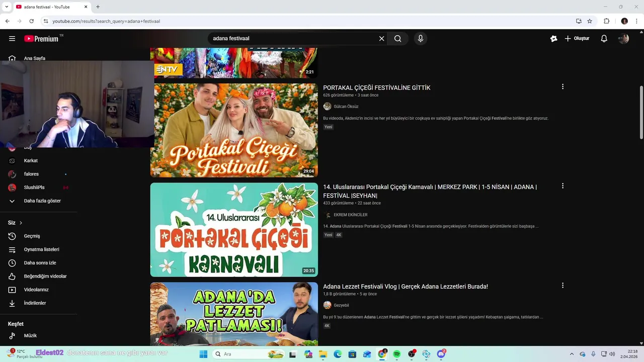644x362 pixels.
Task: Open the YouTube hamburger guide menu
Action: (12, 39)
